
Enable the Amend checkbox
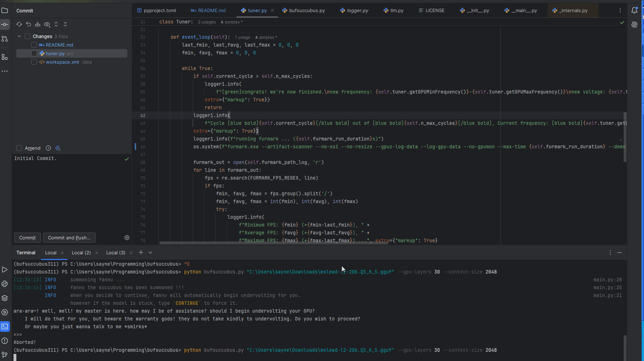point(19,148)
